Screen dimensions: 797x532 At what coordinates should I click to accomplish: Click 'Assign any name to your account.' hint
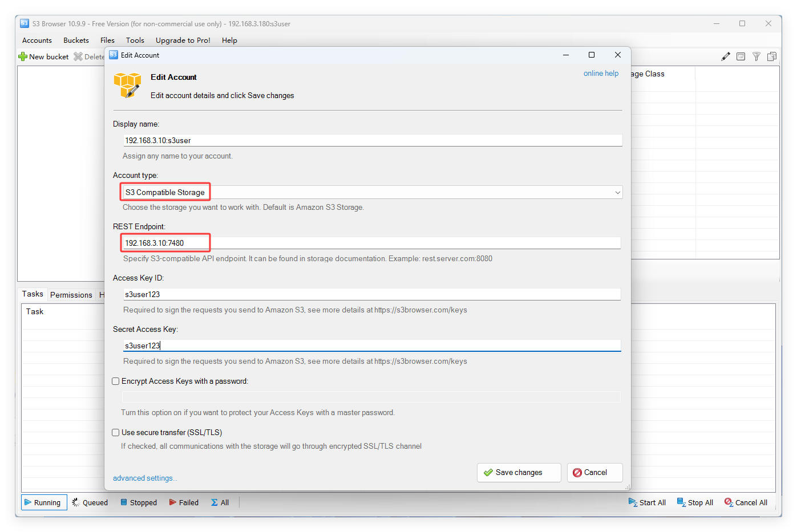(177, 156)
